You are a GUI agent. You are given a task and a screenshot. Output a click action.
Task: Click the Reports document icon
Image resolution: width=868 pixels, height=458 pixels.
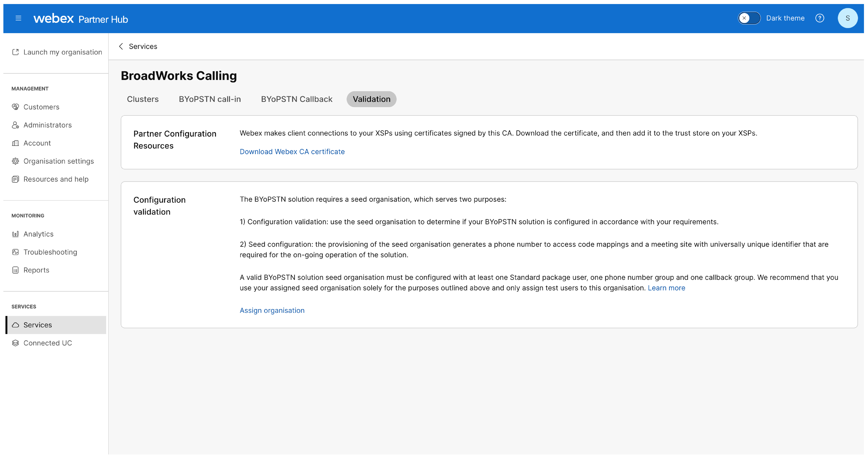coord(15,270)
